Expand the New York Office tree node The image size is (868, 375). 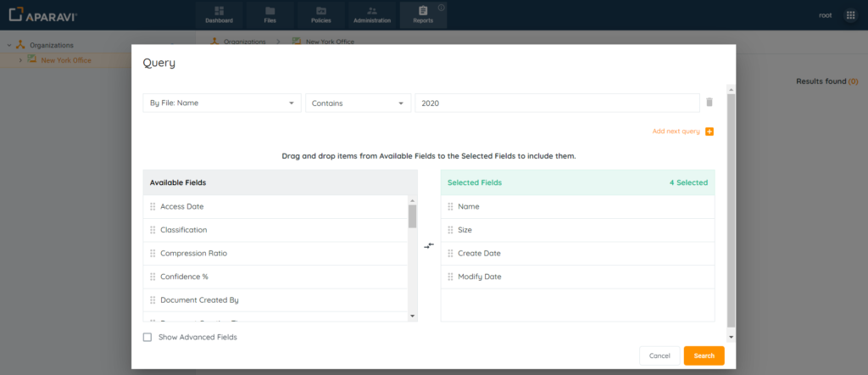tap(19, 60)
